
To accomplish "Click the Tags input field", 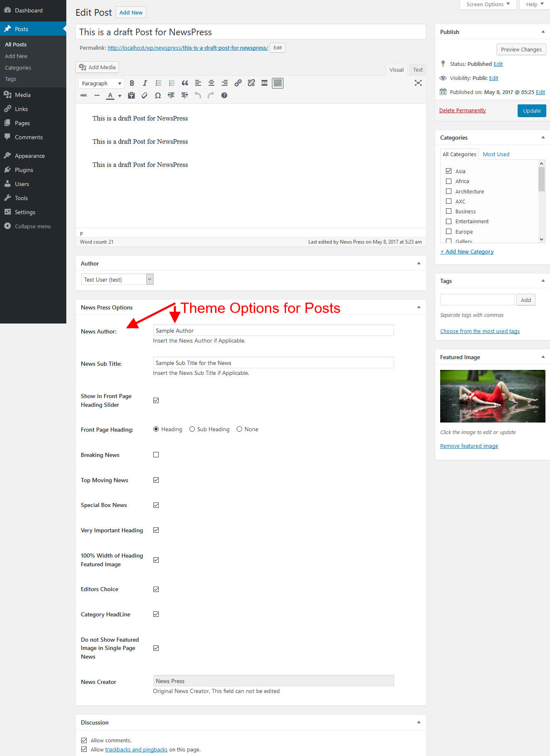I will tap(477, 300).
